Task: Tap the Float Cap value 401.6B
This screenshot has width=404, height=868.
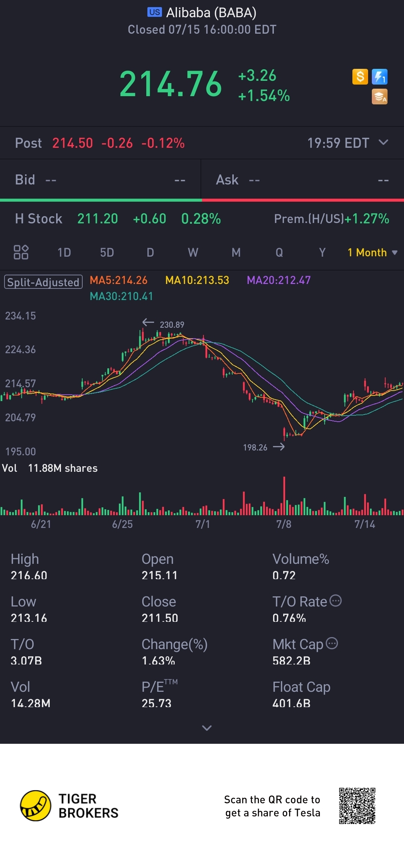Action: coord(291,703)
